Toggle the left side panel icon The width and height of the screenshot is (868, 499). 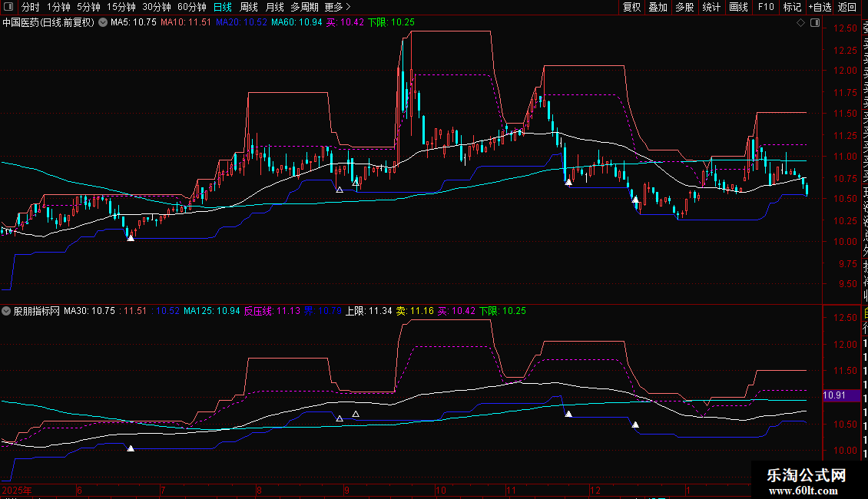pyautogui.click(x=9, y=7)
